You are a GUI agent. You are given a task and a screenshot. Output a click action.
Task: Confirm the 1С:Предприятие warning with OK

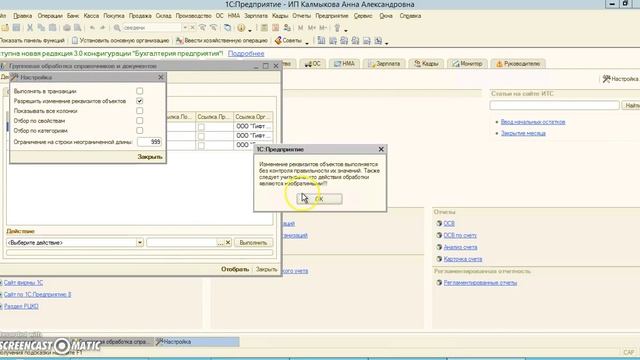(x=319, y=199)
